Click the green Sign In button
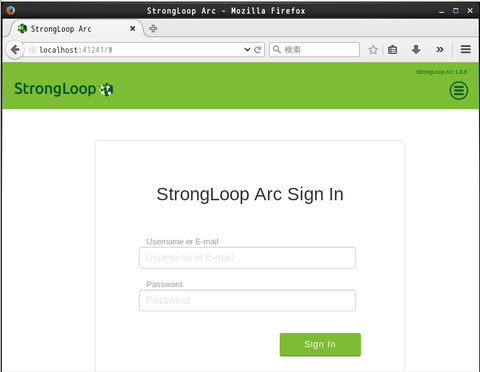Image resolution: width=480 pixels, height=372 pixels. tap(320, 344)
